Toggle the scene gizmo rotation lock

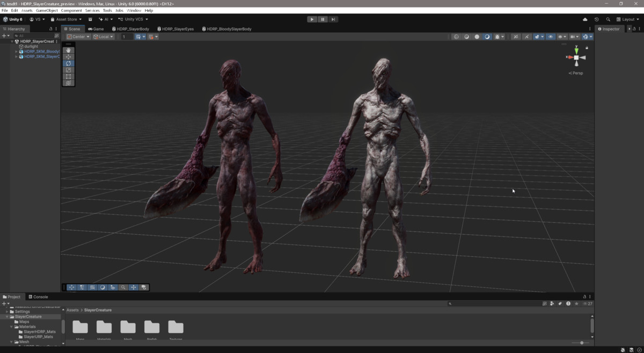587,48
